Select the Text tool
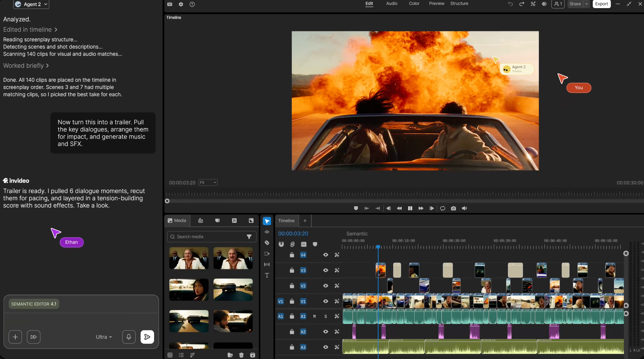This screenshot has width=644, height=359. [x=267, y=275]
